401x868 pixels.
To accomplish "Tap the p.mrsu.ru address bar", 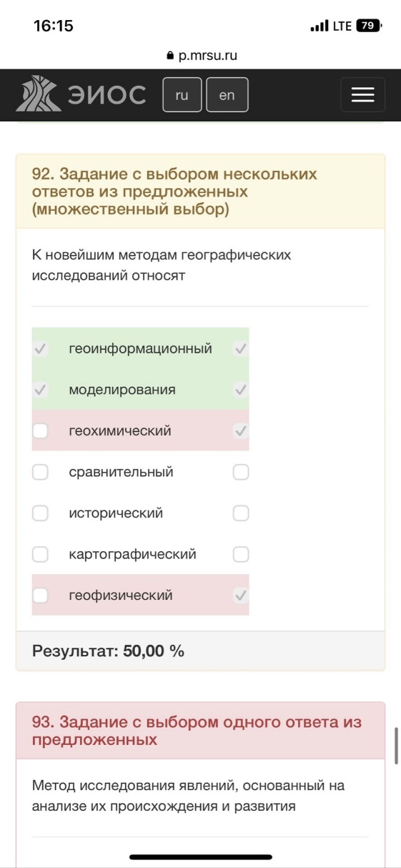I will (201, 56).
